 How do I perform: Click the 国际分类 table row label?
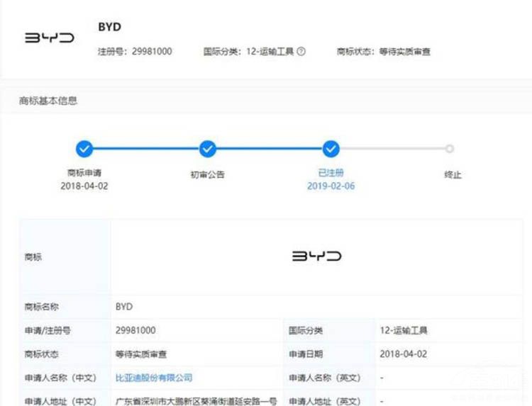[x=306, y=330]
